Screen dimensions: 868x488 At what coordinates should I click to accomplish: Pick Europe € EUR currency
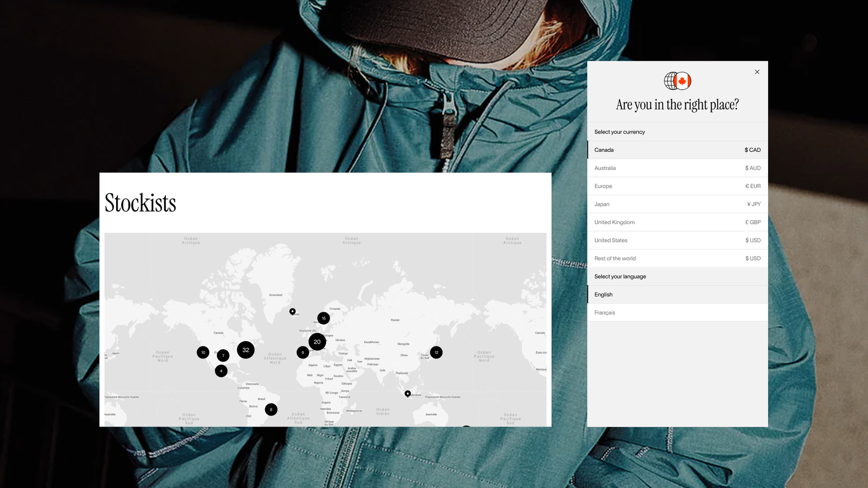click(677, 186)
